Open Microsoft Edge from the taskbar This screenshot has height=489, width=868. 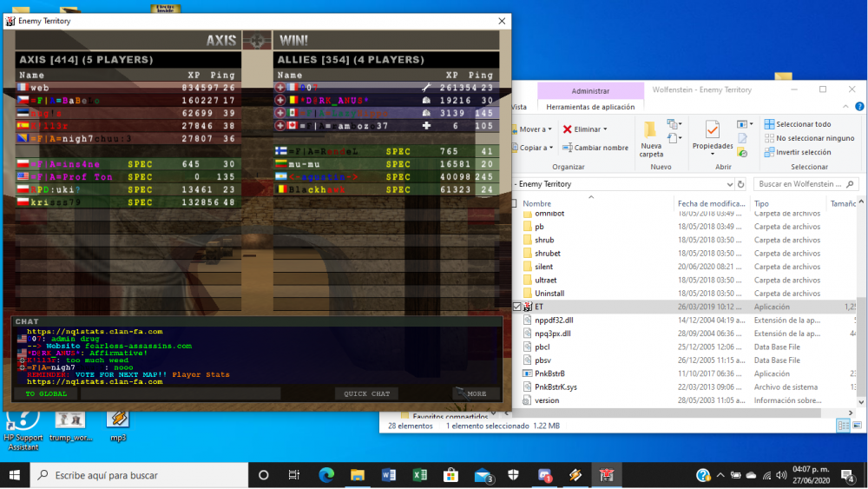pyautogui.click(x=326, y=475)
